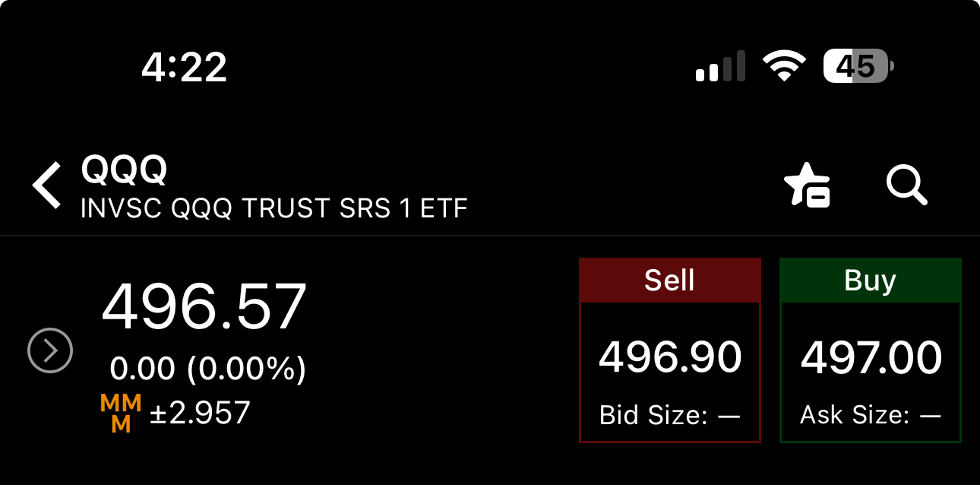Tap the battery indicator in status bar
The width and height of the screenshot is (980, 485).
[x=858, y=67]
